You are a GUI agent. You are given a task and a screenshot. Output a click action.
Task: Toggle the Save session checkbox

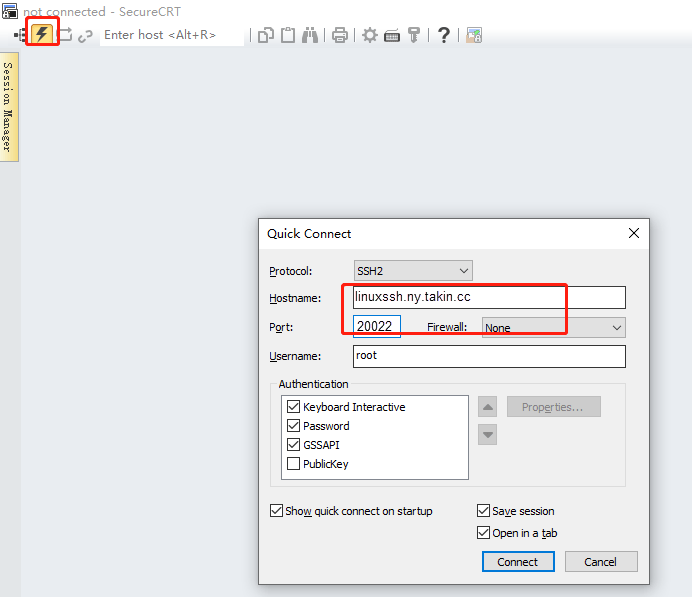point(483,511)
